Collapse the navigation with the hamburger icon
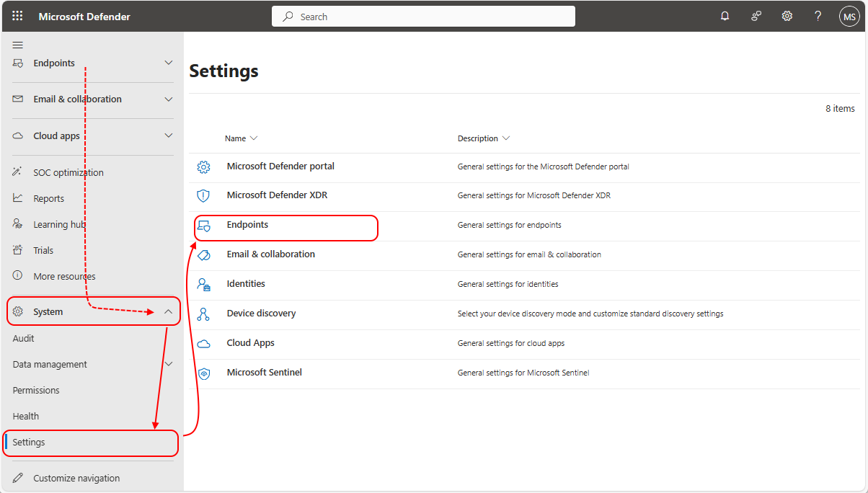 pos(17,44)
